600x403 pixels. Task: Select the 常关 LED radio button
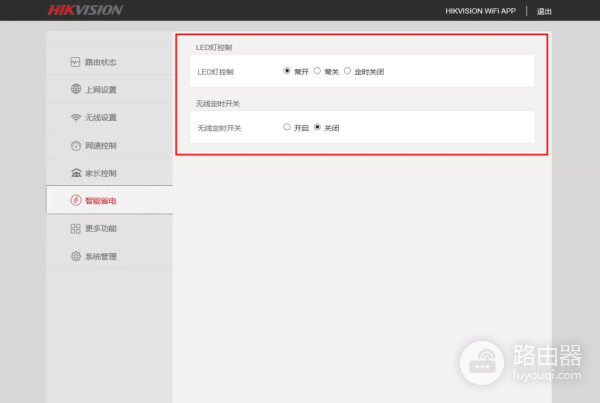[x=317, y=72]
